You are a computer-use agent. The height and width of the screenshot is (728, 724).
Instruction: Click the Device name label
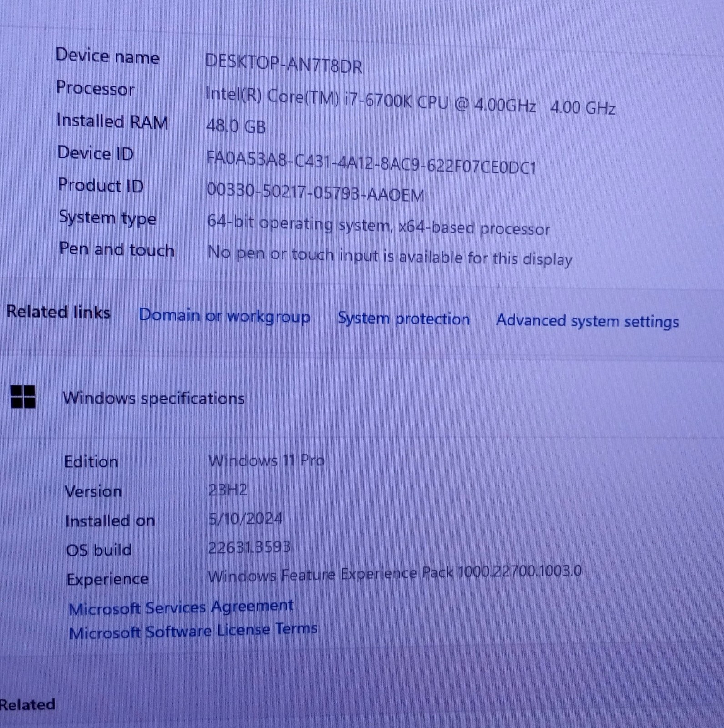pyautogui.click(x=108, y=56)
